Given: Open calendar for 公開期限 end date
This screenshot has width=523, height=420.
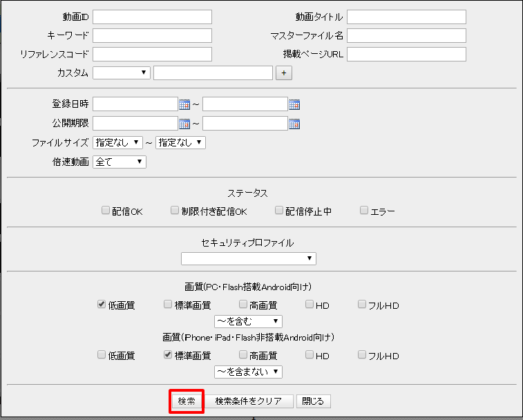Looking at the screenshot, I should click(294, 124).
